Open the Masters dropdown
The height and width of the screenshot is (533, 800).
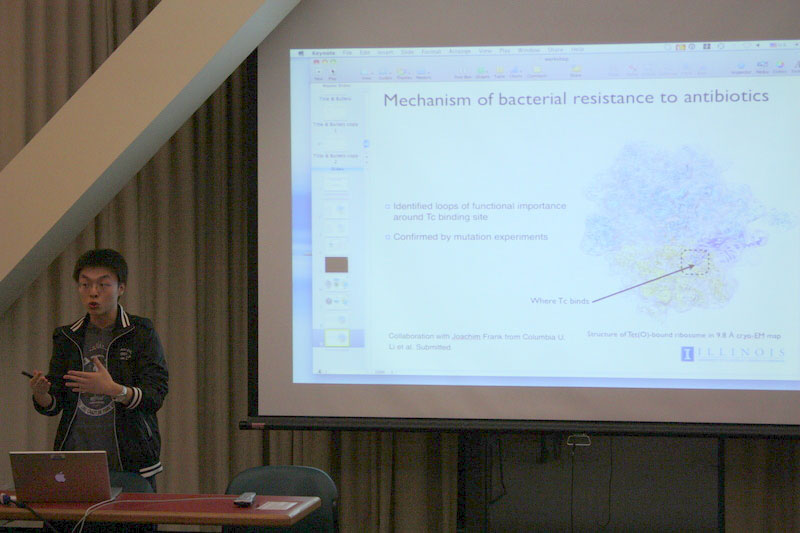point(423,73)
